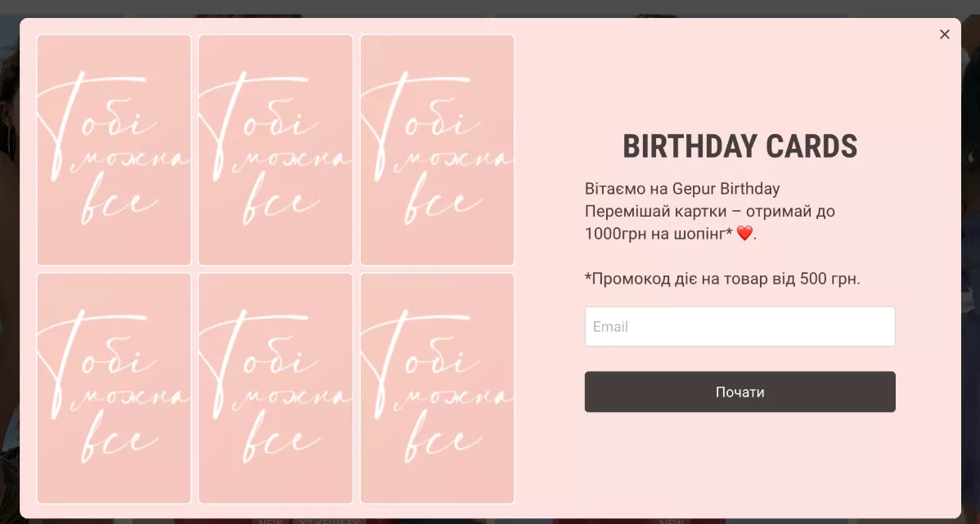Click the dimmed page strip above the popup
The image size is (980, 524).
490,7
